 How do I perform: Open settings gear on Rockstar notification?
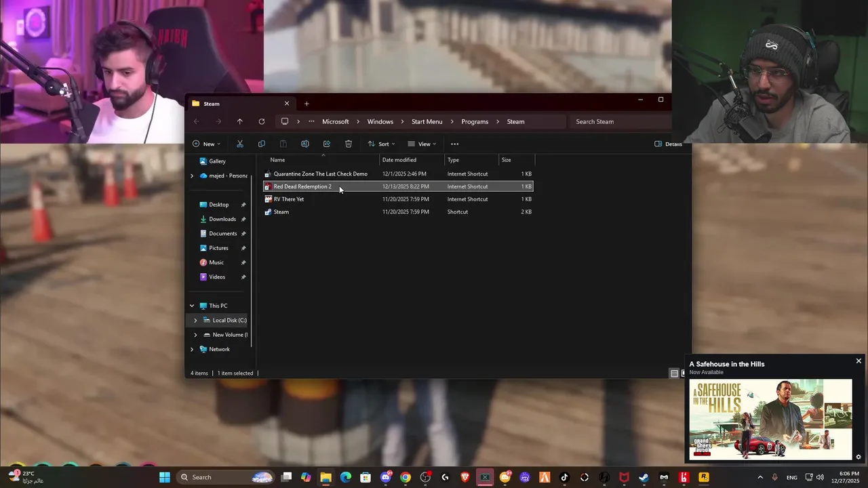click(x=859, y=457)
